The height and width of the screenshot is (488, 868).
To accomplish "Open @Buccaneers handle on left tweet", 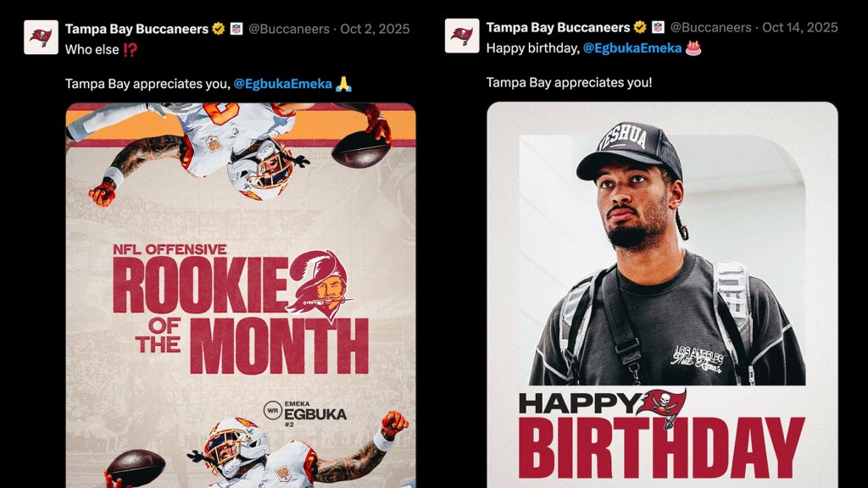I will (x=288, y=29).
